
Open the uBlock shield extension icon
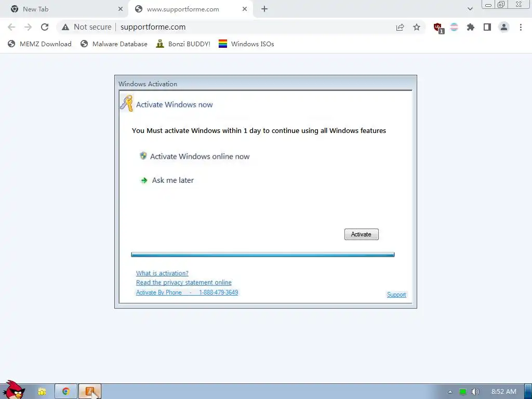coord(438,28)
